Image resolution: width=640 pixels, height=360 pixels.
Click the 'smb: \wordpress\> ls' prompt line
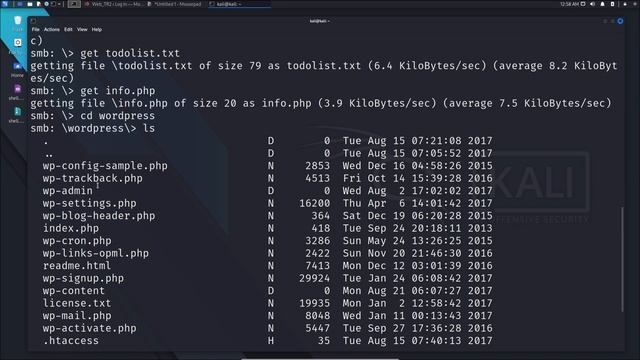pyautogui.click(x=93, y=128)
